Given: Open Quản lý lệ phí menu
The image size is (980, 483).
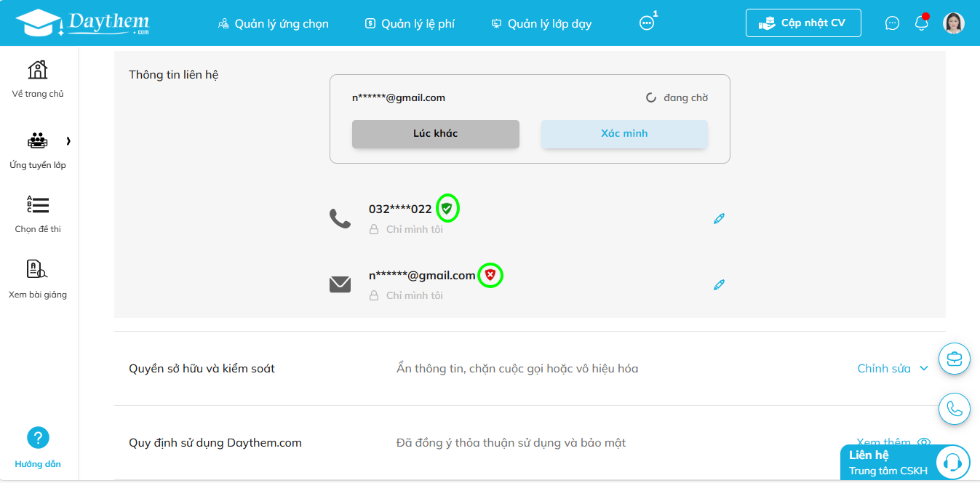Looking at the screenshot, I should point(410,23).
